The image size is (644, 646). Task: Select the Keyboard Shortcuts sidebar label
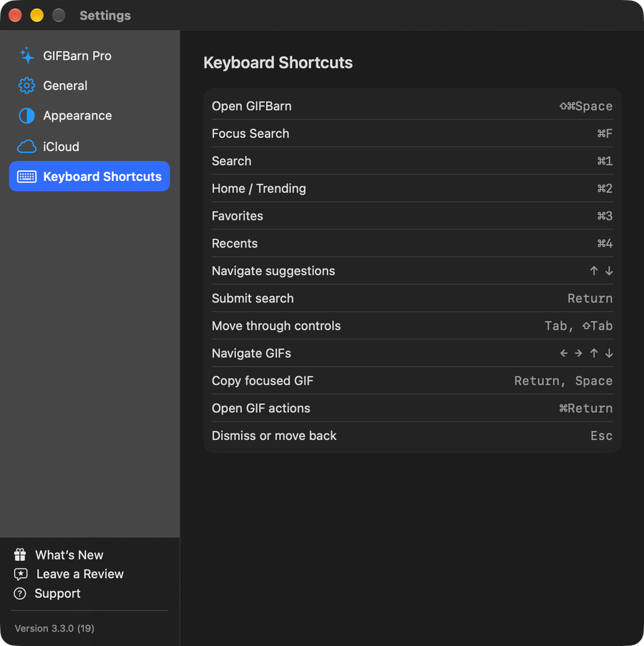pyautogui.click(x=102, y=176)
